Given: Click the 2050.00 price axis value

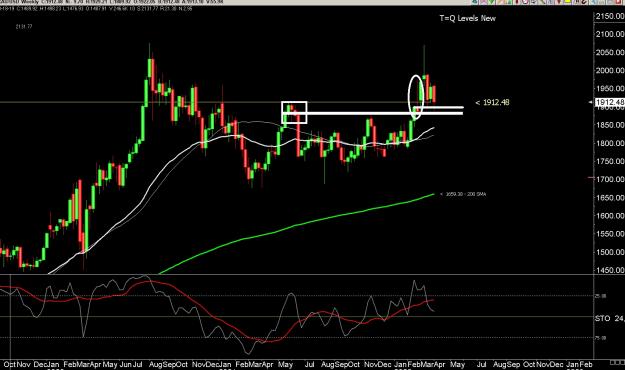Looking at the screenshot, I should pos(610,52).
